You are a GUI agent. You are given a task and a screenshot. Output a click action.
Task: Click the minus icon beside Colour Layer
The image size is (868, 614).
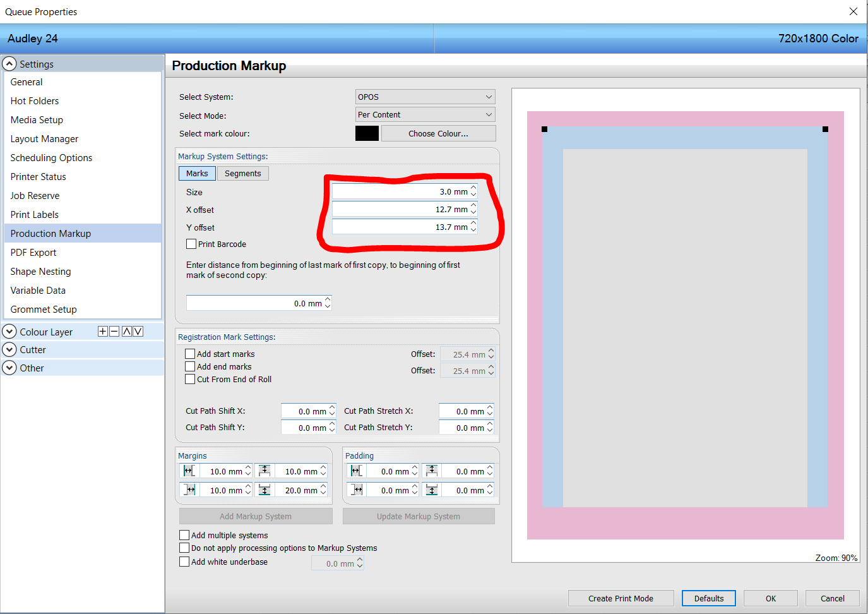114,330
